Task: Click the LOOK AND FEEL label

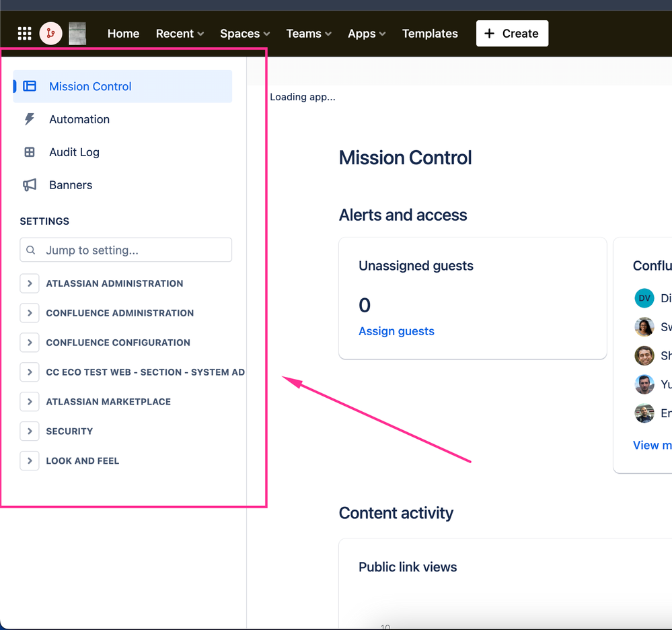Action: (x=83, y=461)
